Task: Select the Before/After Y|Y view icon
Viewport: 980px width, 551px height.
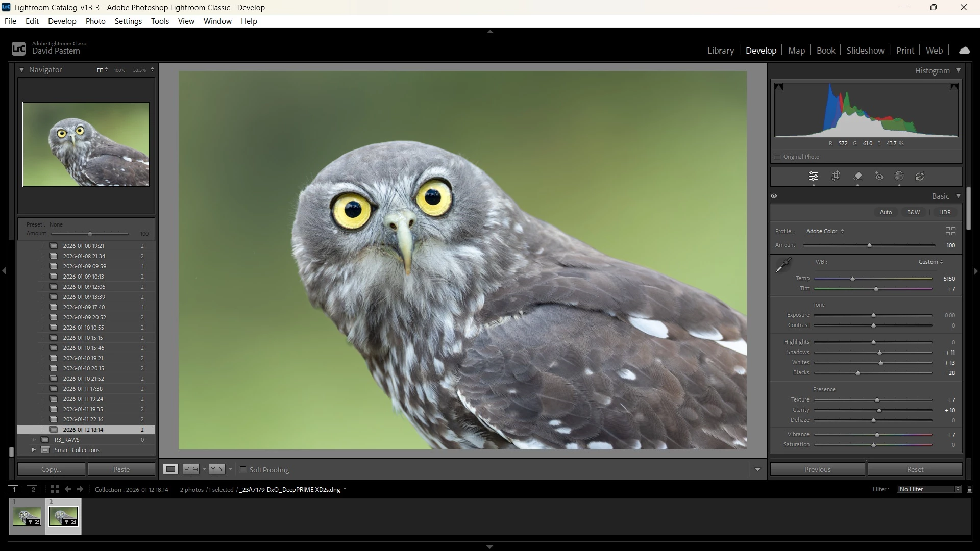Action: (217, 469)
